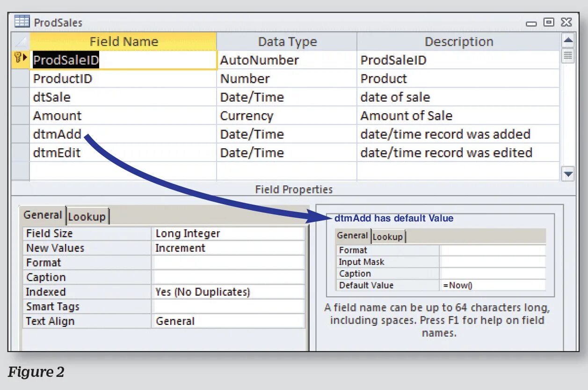Screen dimensions: 588x390
Task: Switch to the Lookup tab in Field Properties
Action: [x=87, y=216]
